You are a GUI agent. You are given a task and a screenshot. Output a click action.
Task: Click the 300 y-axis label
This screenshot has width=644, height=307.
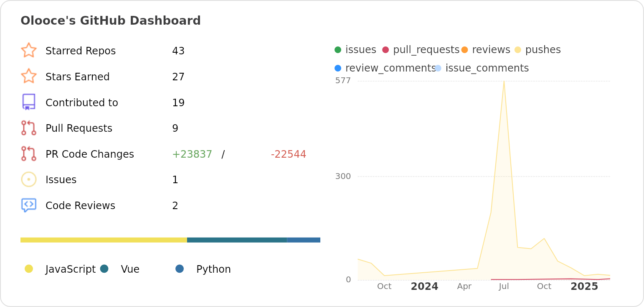point(343,177)
